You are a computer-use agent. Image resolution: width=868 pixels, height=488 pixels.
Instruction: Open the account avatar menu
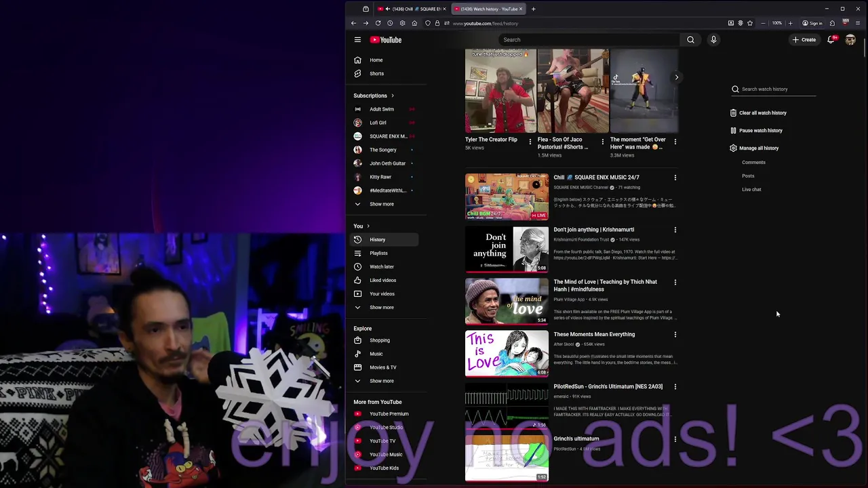click(850, 40)
